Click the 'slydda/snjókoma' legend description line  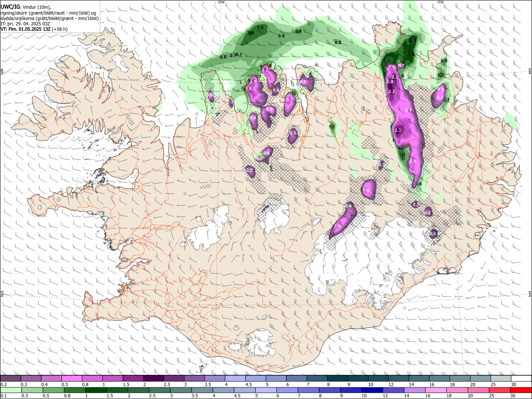tap(49, 18)
